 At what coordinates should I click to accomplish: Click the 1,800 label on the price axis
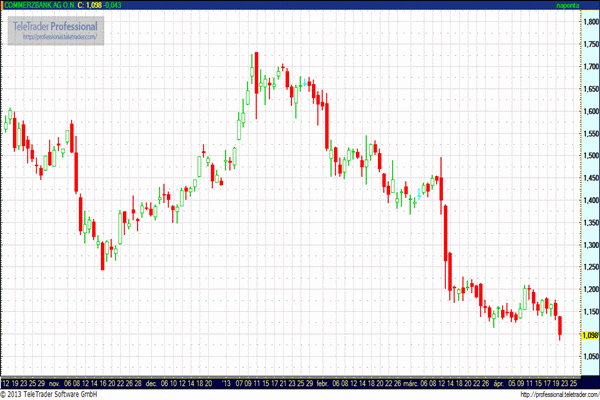click(590, 22)
